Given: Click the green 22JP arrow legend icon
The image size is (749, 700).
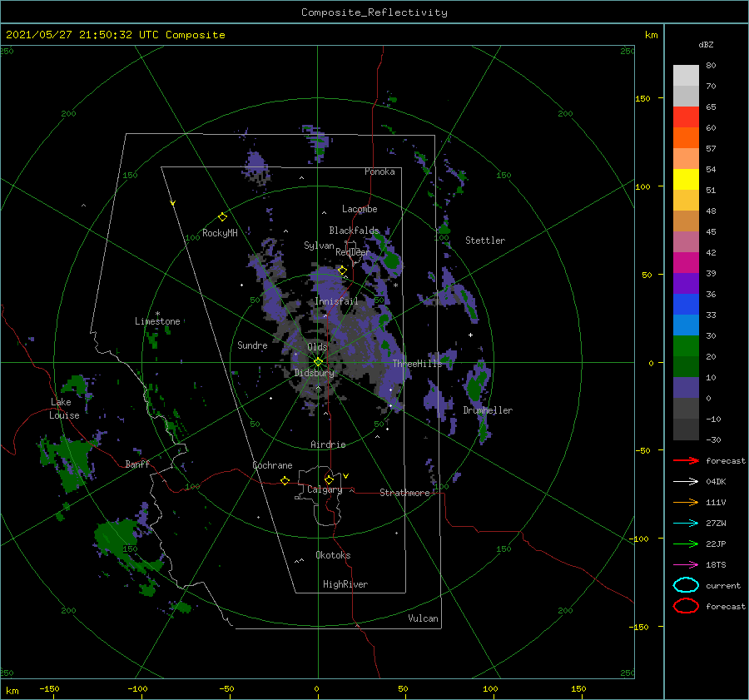Looking at the screenshot, I should pyautogui.click(x=686, y=544).
